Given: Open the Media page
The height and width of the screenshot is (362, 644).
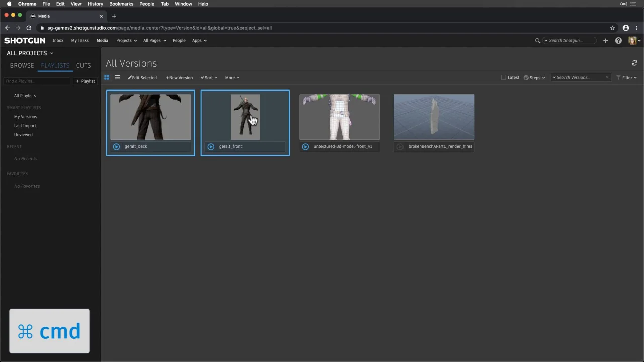Looking at the screenshot, I should click(x=102, y=41).
